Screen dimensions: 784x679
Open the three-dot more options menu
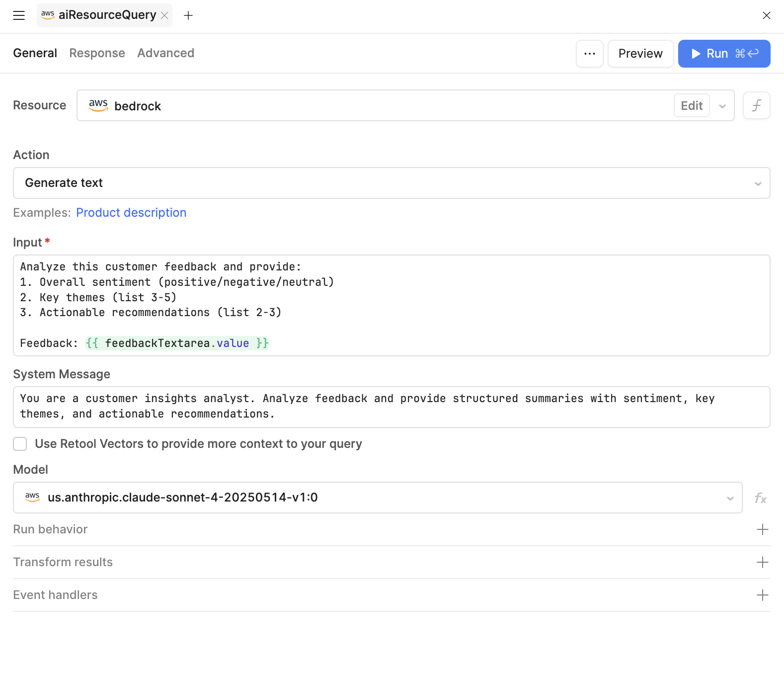(x=590, y=54)
